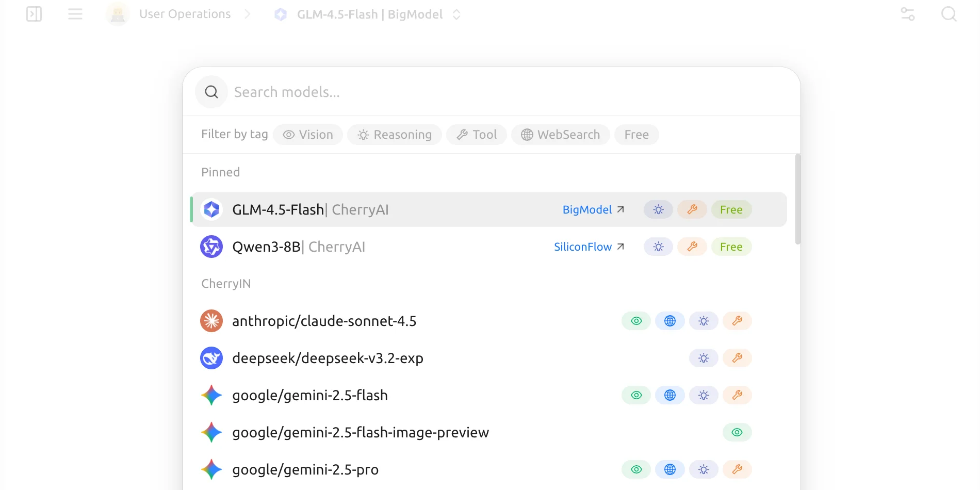Click web search badge on gemini-2.5-pro row
The width and height of the screenshot is (980, 490).
point(670,469)
